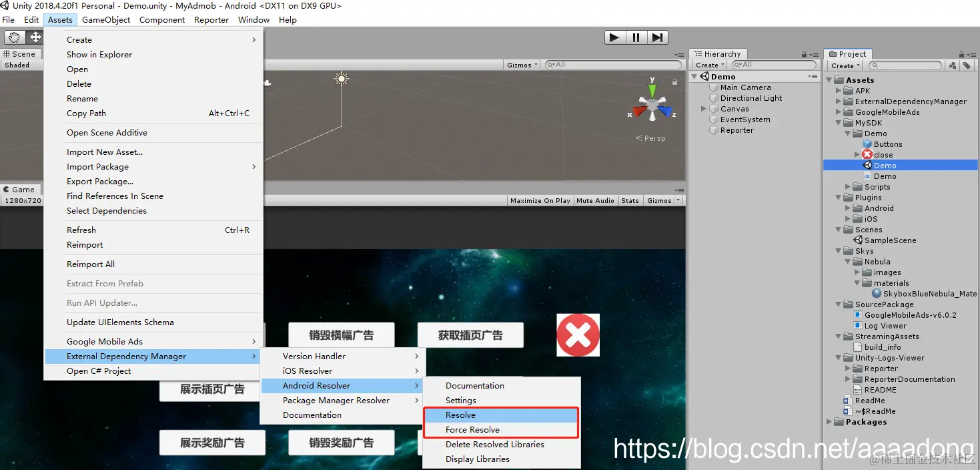Image resolution: width=980 pixels, height=470 pixels.
Task: Open Demo scene options menu in Hierarchy
Action: (x=813, y=77)
